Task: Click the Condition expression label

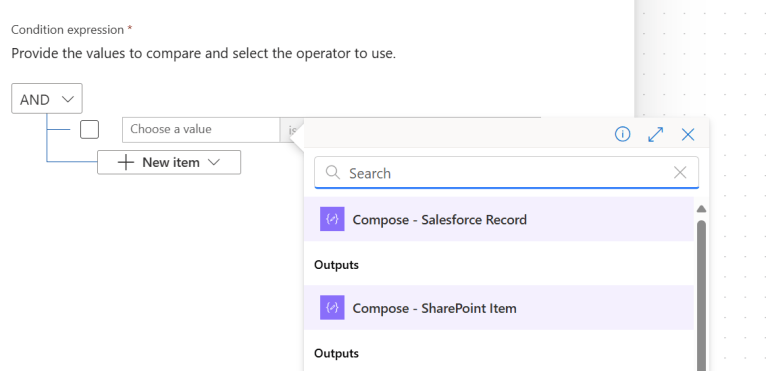Action: tap(67, 30)
